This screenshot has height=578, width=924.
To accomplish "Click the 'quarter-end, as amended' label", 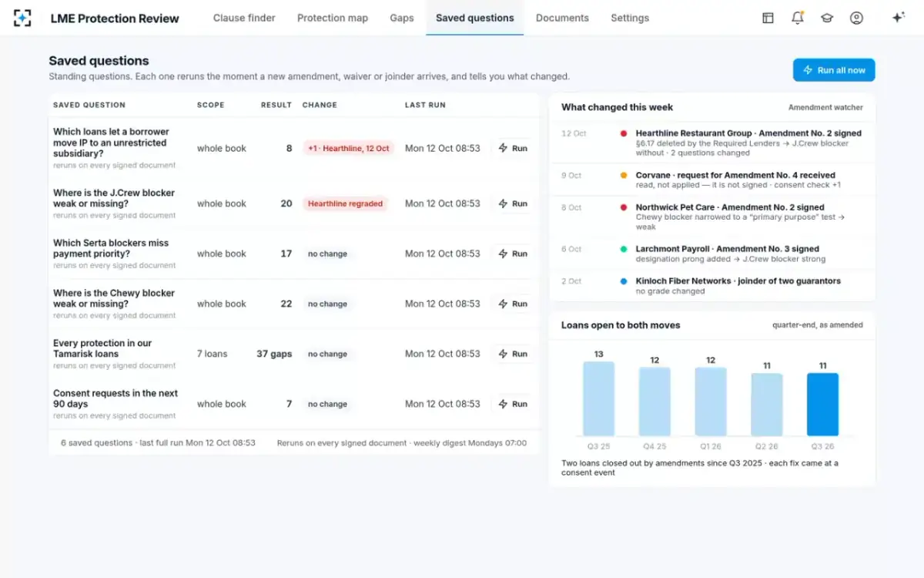I will tap(818, 325).
